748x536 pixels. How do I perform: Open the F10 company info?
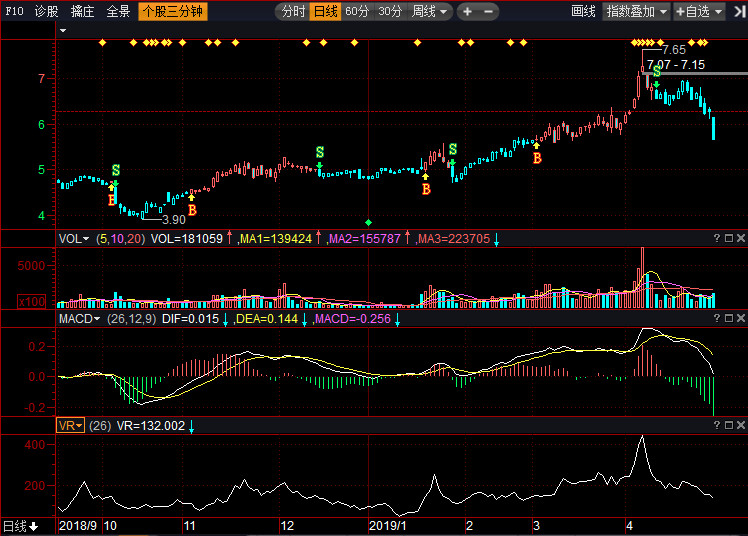tap(14, 12)
